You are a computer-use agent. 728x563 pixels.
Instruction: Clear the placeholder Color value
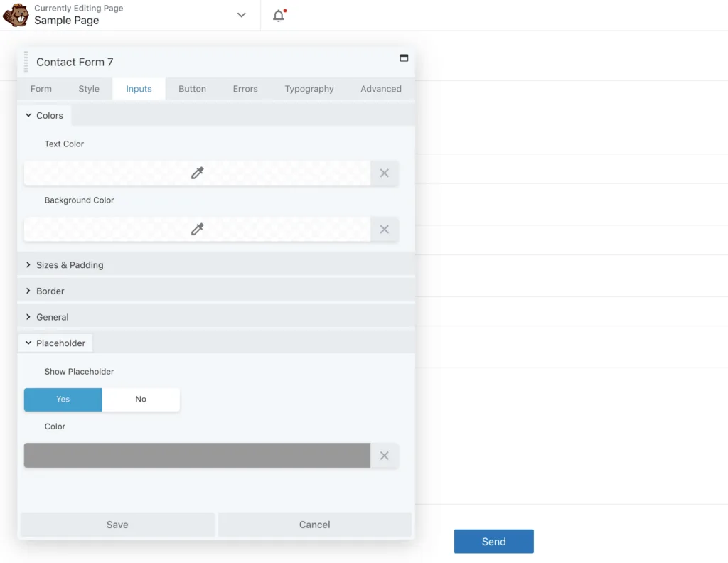tap(385, 456)
